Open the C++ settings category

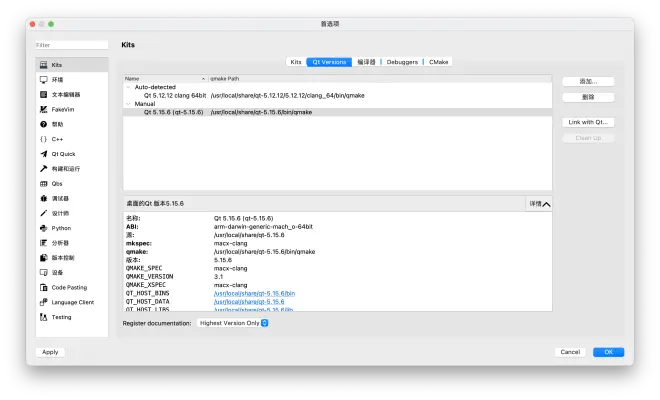click(72, 139)
